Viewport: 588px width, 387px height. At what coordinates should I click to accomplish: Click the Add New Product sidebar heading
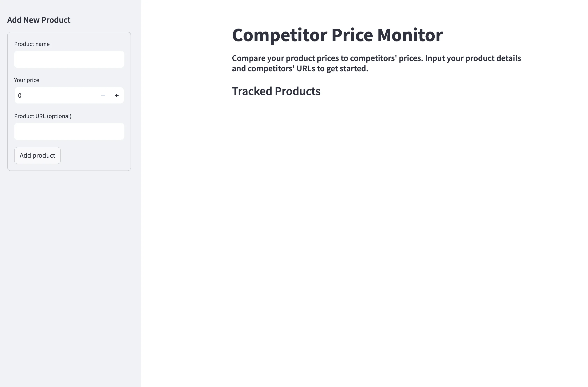(39, 20)
